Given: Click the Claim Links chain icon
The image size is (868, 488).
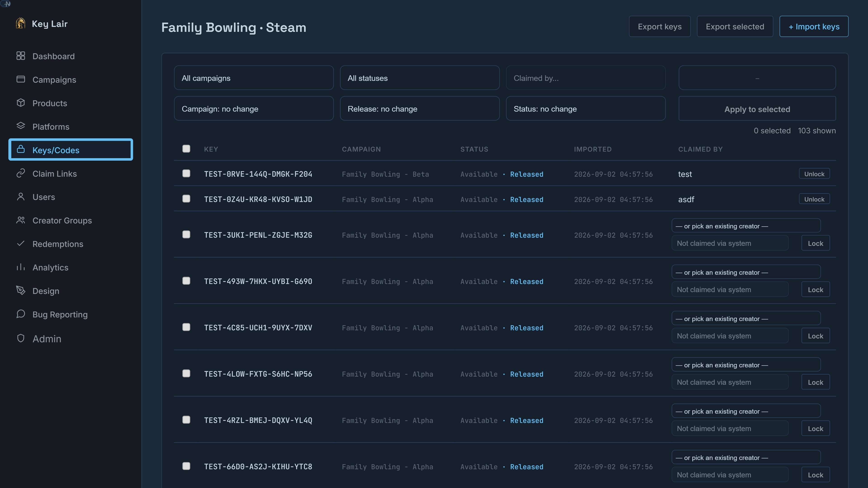Looking at the screenshot, I should pyautogui.click(x=21, y=173).
